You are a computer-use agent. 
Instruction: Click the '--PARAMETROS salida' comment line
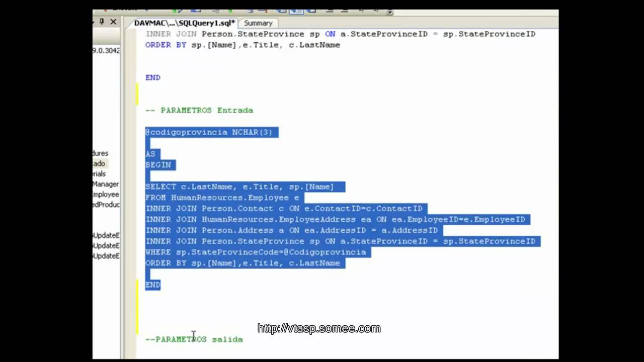(194, 339)
